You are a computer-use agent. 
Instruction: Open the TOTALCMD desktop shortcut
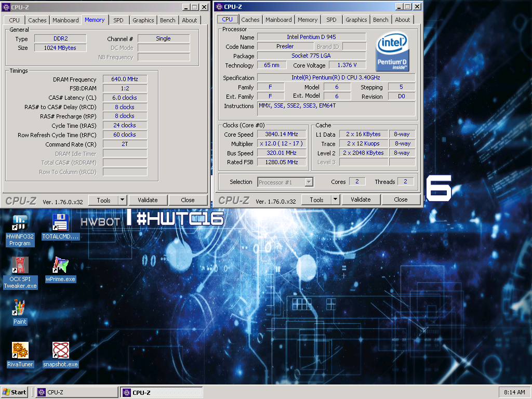coord(60,228)
